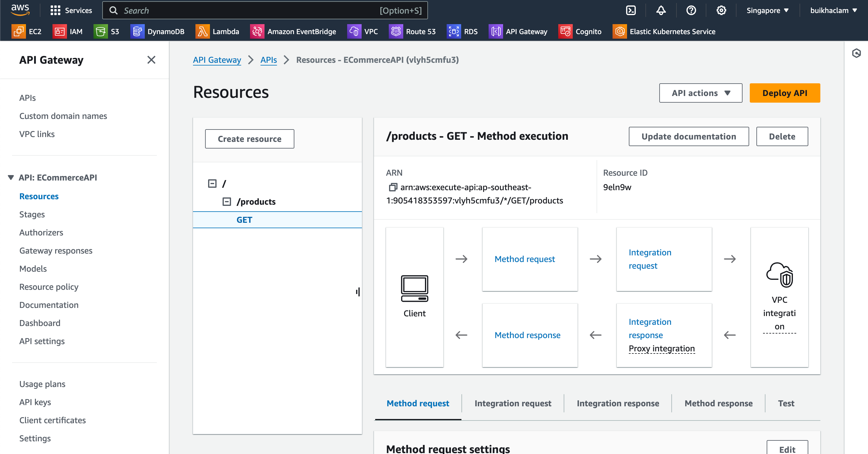The height and width of the screenshot is (454, 868).
Task: Open the Integration request diagram link
Action: click(650, 259)
